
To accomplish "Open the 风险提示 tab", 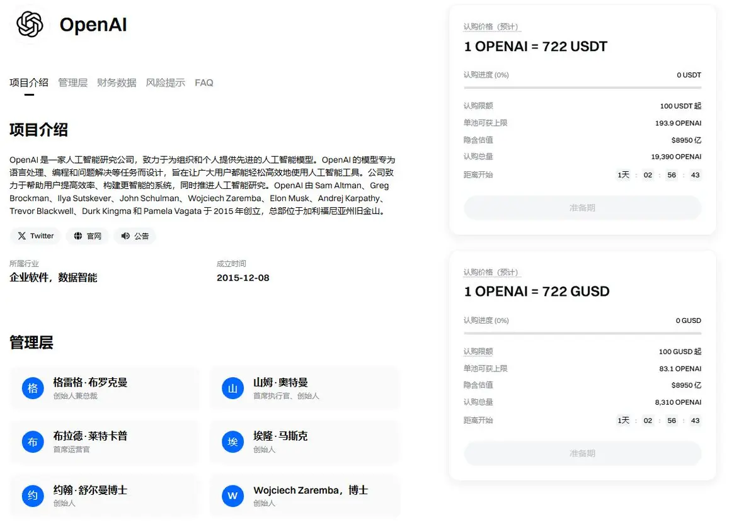I will (166, 82).
